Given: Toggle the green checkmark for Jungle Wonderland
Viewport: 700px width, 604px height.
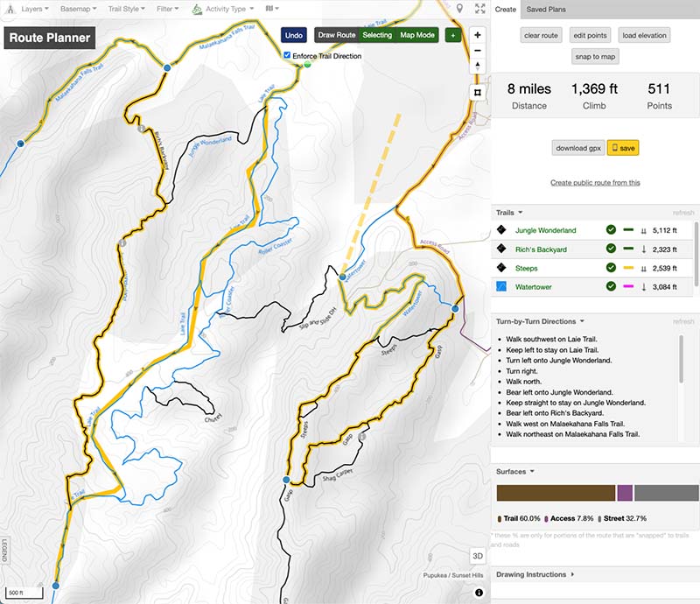Looking at the screenshot, I should (612, 229).
